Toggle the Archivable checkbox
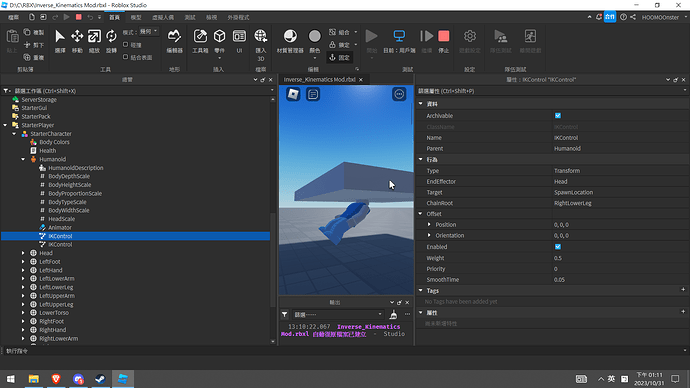Screen dimensions: 690x388 coord(558,116)
